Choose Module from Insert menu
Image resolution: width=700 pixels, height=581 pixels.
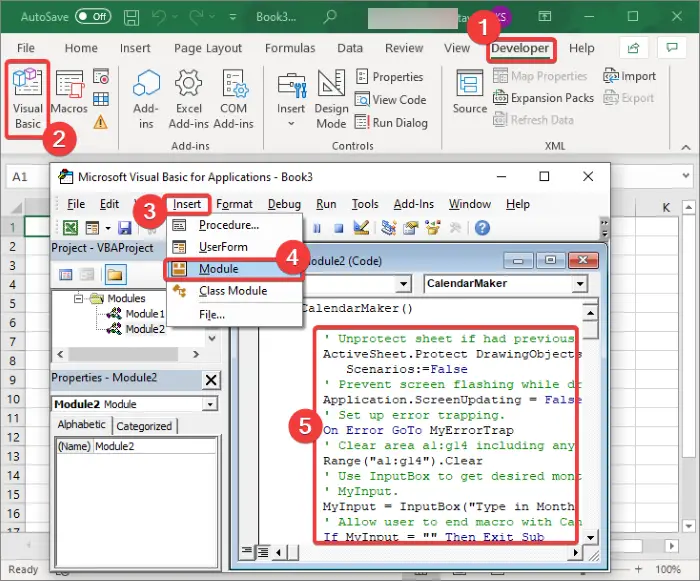point(234,269)
